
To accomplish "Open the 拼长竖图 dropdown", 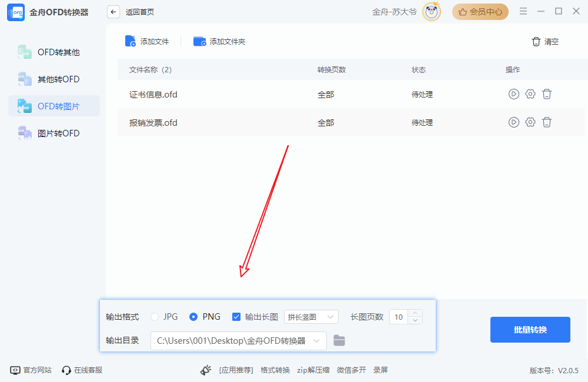I will (311, 317).
